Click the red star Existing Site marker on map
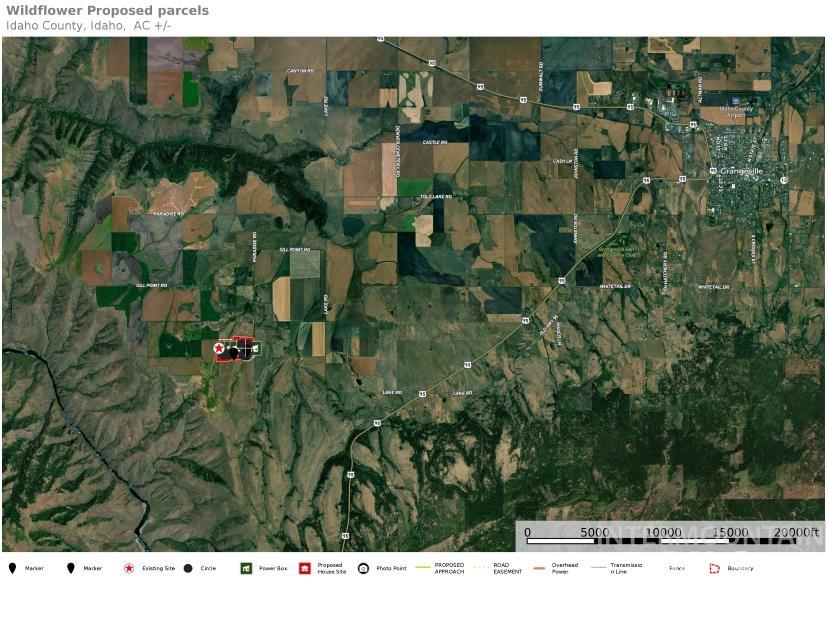828x640 pixels. click(219, 348)
